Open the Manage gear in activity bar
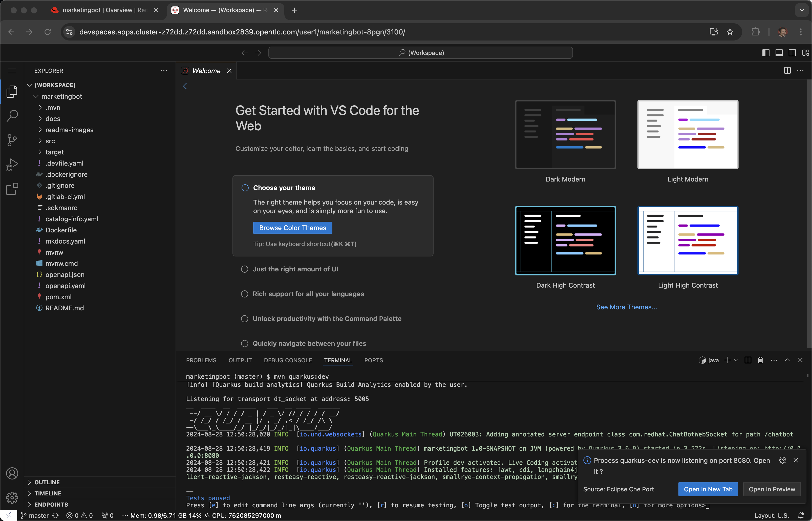This screenshot has height=521, width=812. coord(12,498)
